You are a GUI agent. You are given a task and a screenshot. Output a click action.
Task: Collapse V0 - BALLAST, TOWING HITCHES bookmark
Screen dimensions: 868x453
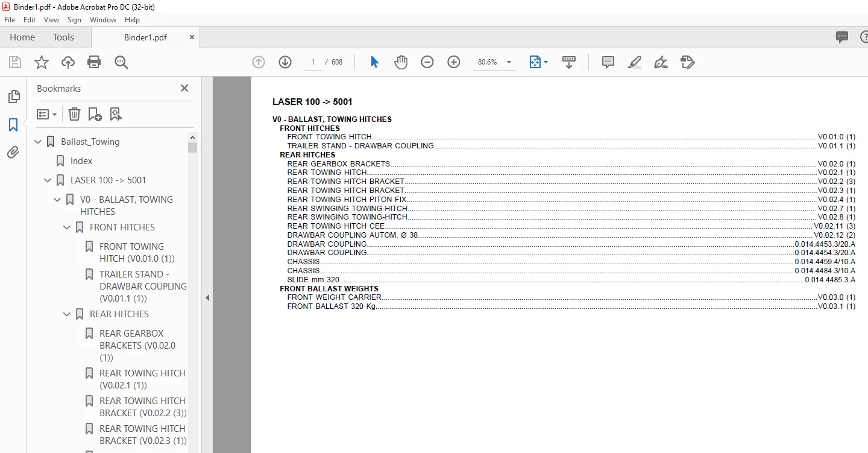58,200
